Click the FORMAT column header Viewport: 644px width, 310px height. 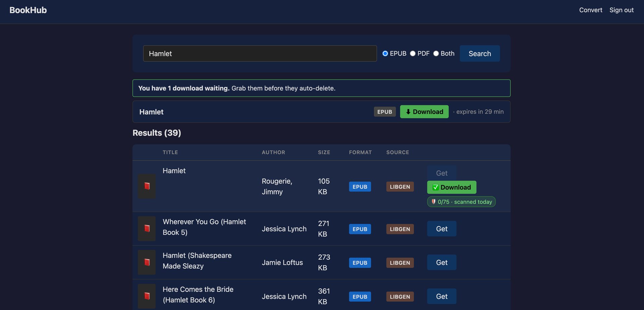360,152
